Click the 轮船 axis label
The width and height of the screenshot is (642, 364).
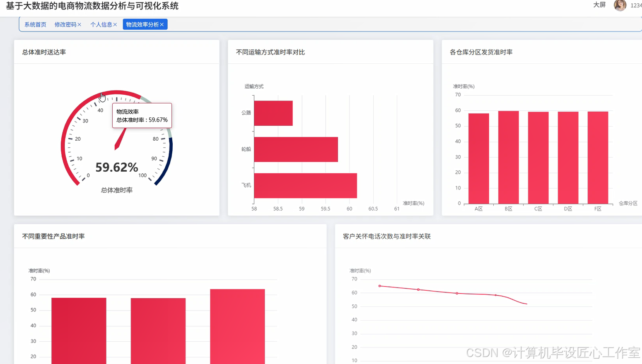tap(246, 149)
